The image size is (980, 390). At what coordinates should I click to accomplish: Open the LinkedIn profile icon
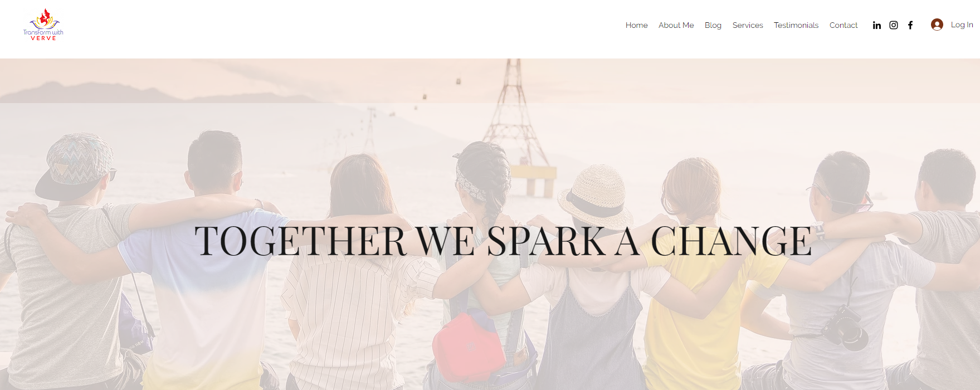[x=876, y=25]
